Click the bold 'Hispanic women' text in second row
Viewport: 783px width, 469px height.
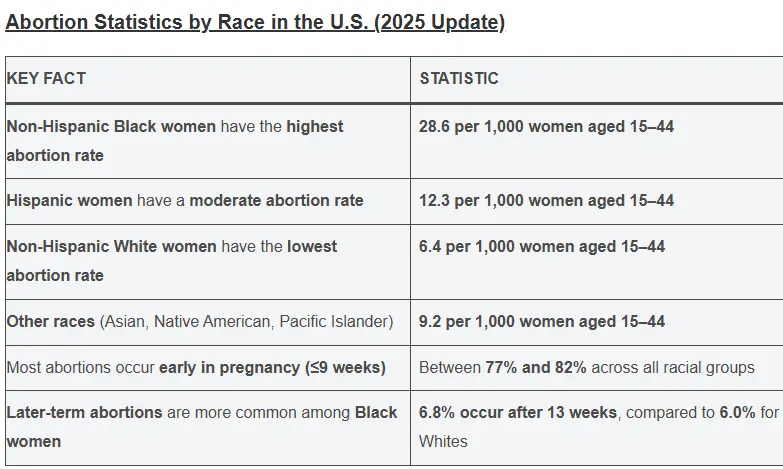[x=69, y=200]
